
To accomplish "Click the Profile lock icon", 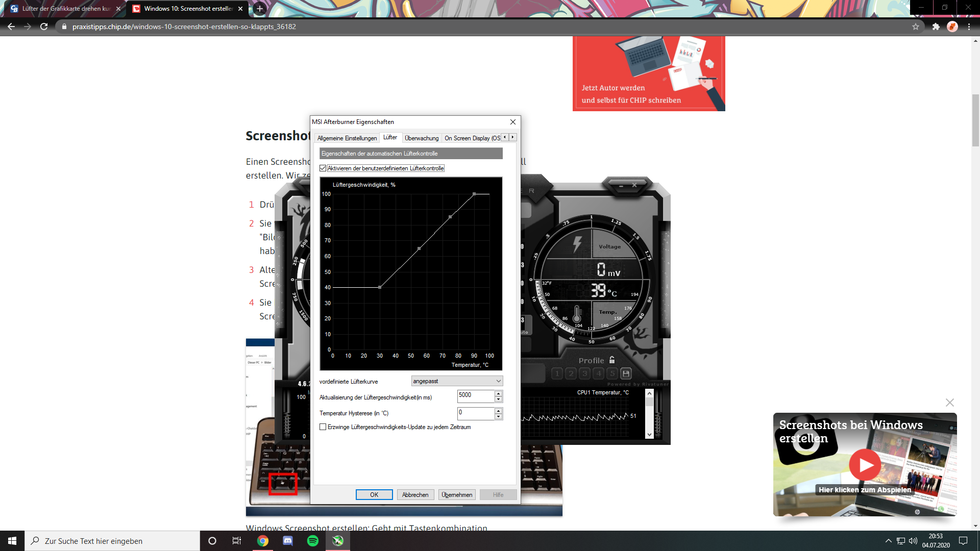I will [x=612, y=360].
